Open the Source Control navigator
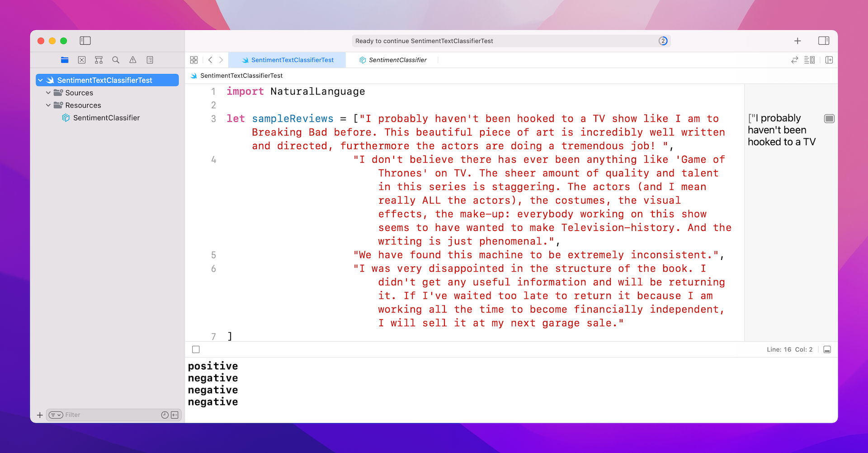The width and height of the screenshot is (868, 453). click(x=82, y=60)
